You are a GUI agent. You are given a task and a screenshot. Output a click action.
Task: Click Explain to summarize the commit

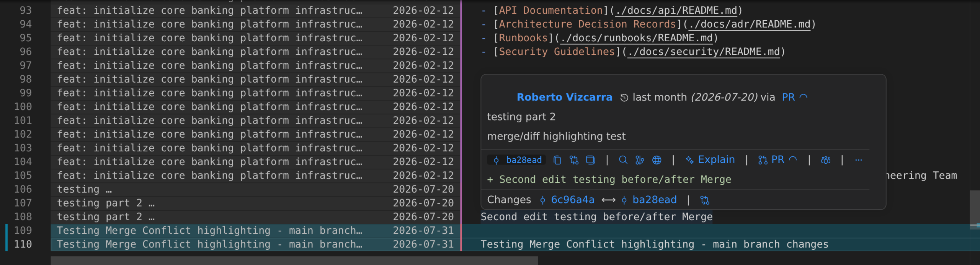click(x=710, y=160)
